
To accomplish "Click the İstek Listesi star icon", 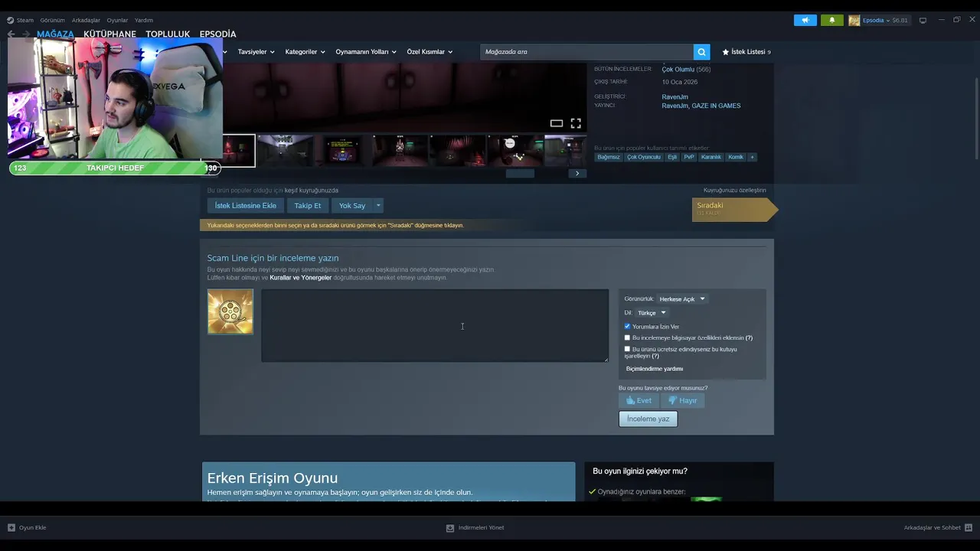I will (x=726, y=52).
